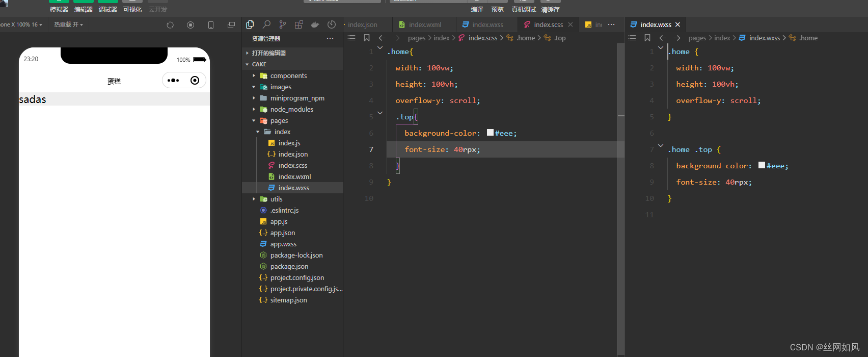The image size is (868, 357).
Task: Toggle the 编辑器 editor panel
Action: (x=84, y=9)
